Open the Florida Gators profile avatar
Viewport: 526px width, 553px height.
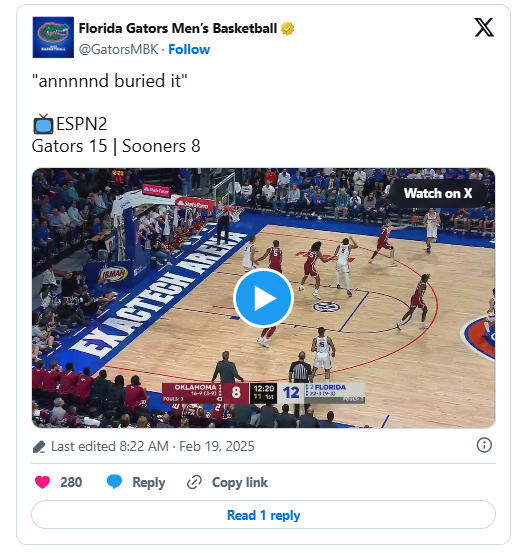click(x=53, y=37)
